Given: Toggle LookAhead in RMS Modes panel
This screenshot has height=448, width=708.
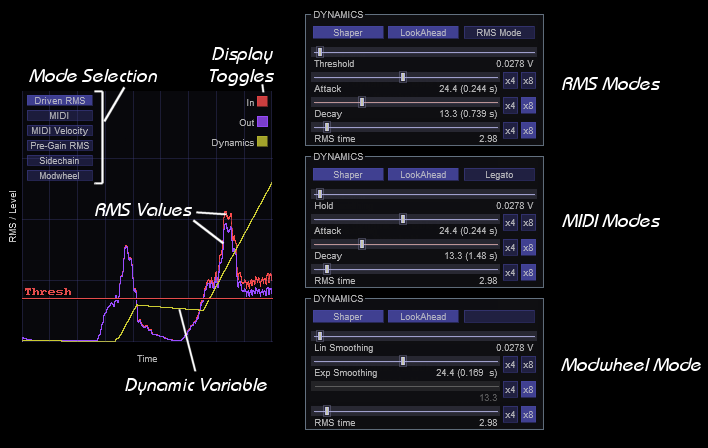Looking at the screenshot, I should click(x=423, y=33).
